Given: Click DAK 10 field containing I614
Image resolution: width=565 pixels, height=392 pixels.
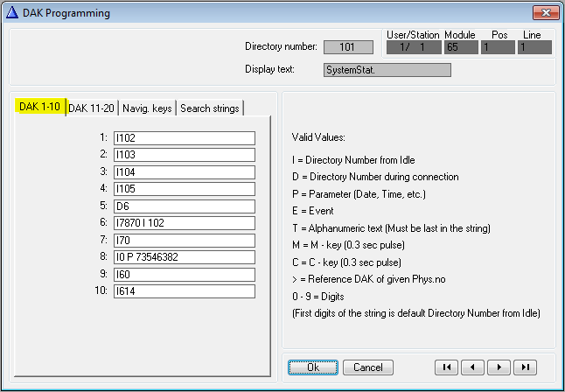Looking at the screenshot, I should coord(183,290).
